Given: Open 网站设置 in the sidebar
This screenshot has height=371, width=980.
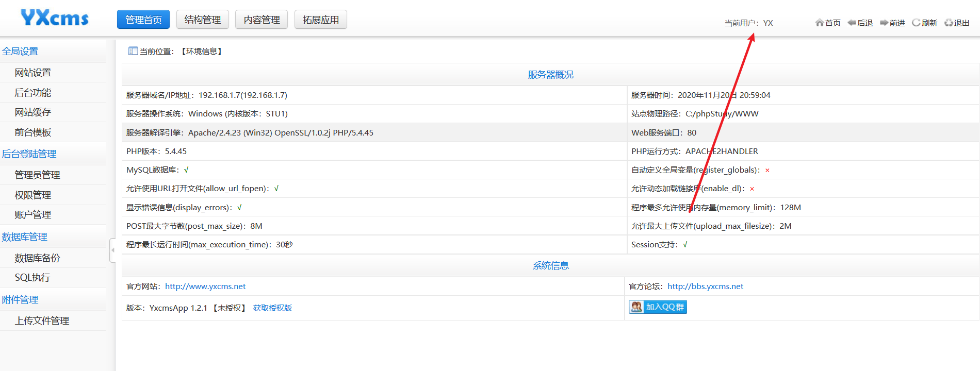Looking at the screenshot, I should click(33, 73).
